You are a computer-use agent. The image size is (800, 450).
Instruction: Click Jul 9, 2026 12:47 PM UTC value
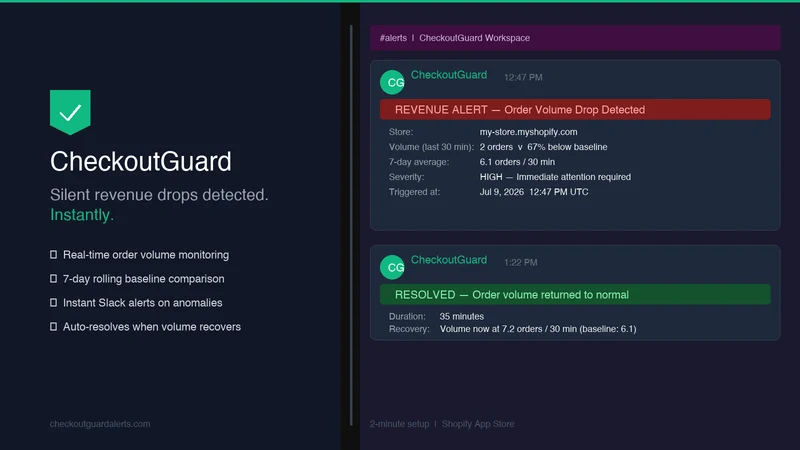pyautogui.click(x=534, y=192)
